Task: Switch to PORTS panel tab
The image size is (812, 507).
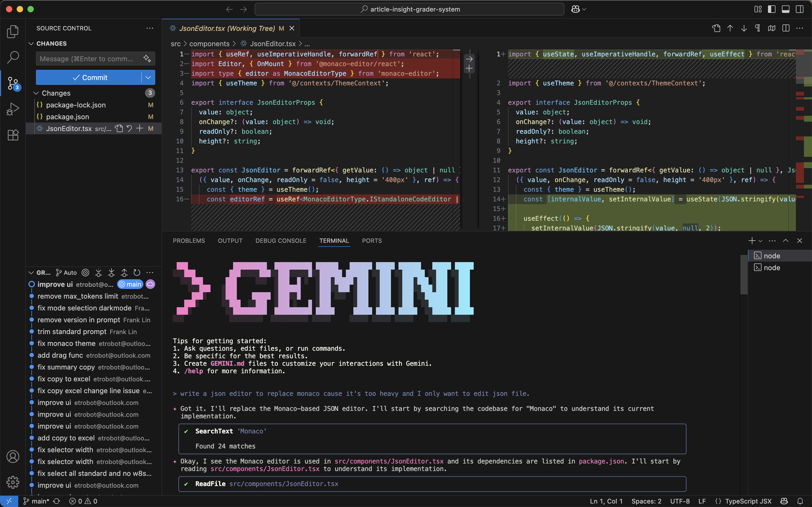Action: [x=372, y=240]
